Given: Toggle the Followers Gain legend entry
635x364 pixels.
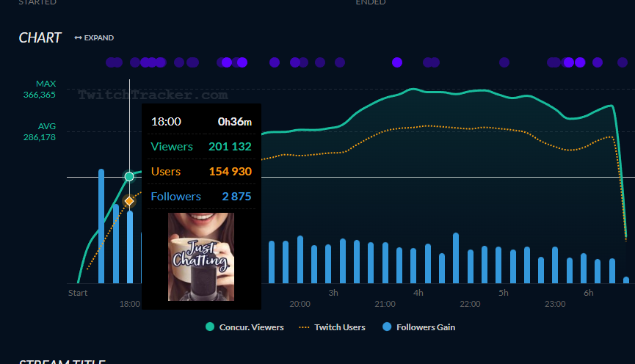Looking at the screenshot, I should point(418,327).
